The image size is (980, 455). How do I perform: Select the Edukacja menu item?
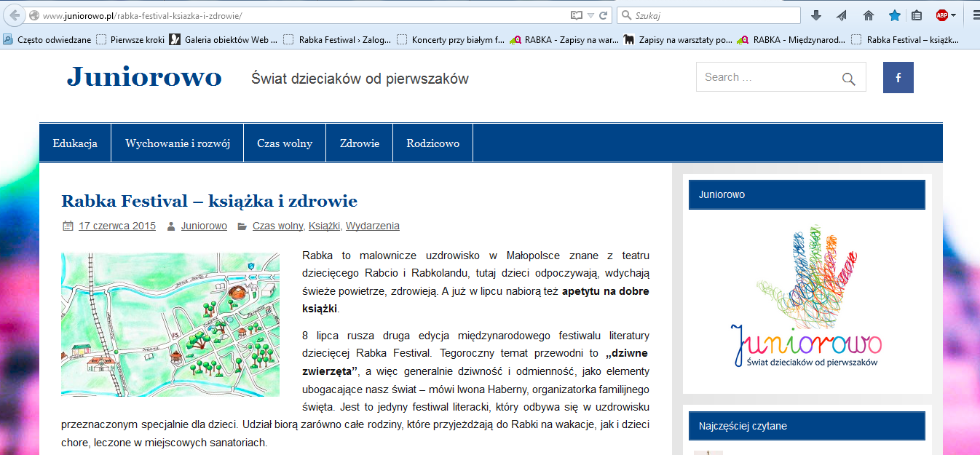coord(75,143)
